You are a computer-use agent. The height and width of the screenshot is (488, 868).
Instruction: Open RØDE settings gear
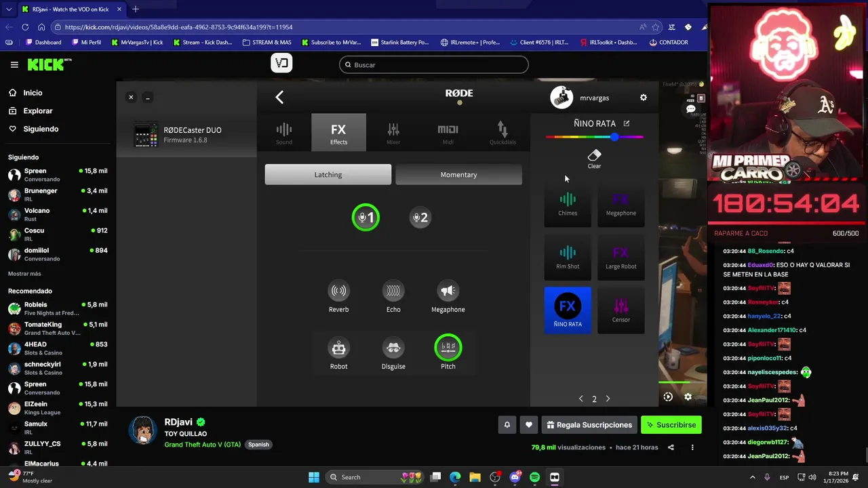(x=644, y=98)
